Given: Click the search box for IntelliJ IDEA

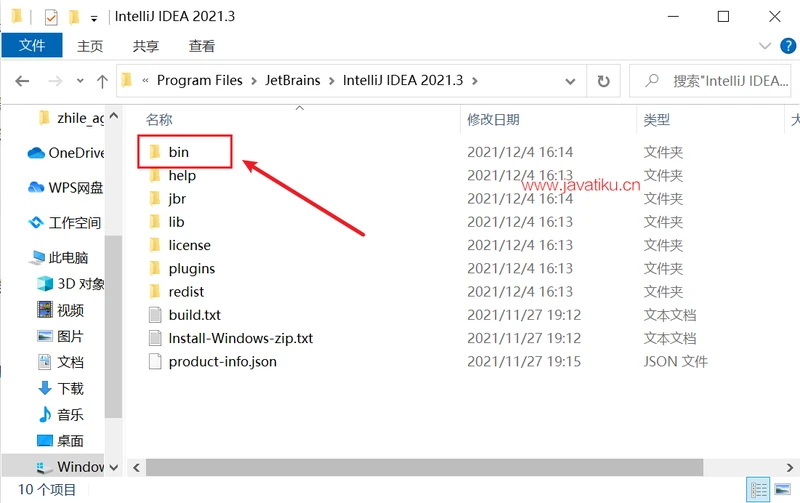Looking at the screenshot, I should [x=710, y=81].
